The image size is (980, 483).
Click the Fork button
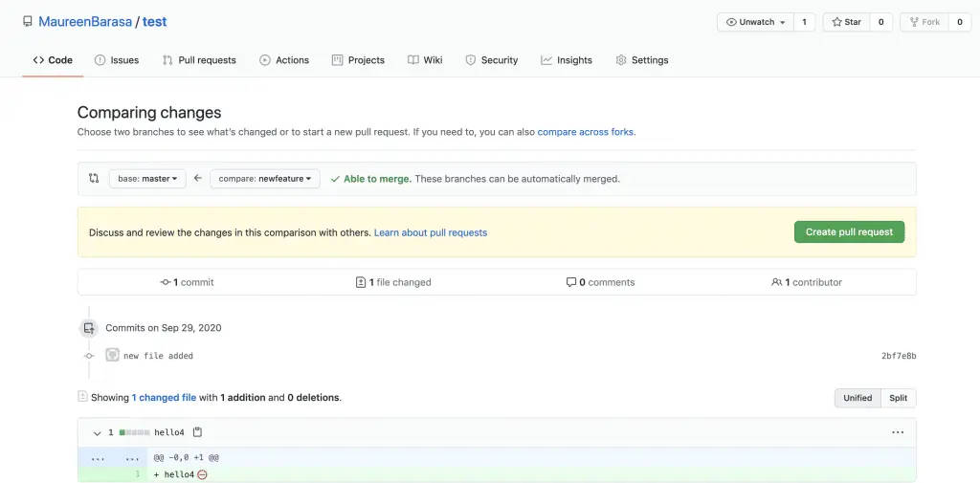coord(924,22)
